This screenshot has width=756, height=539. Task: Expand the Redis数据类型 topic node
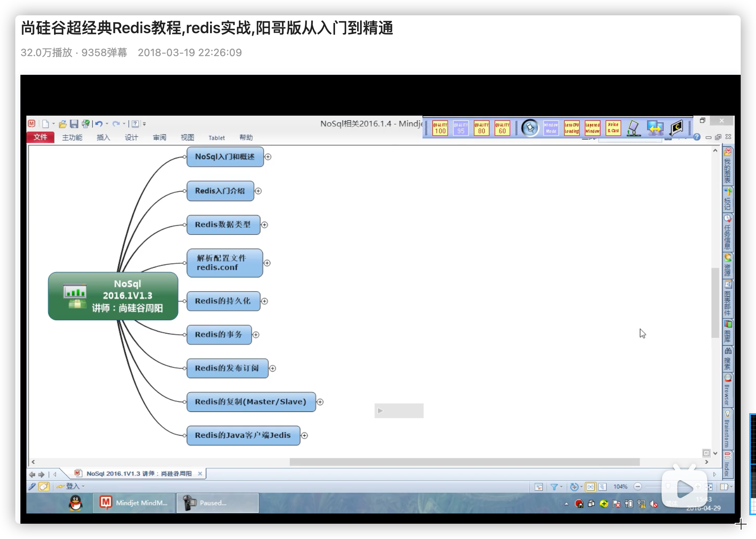[264, 225]
